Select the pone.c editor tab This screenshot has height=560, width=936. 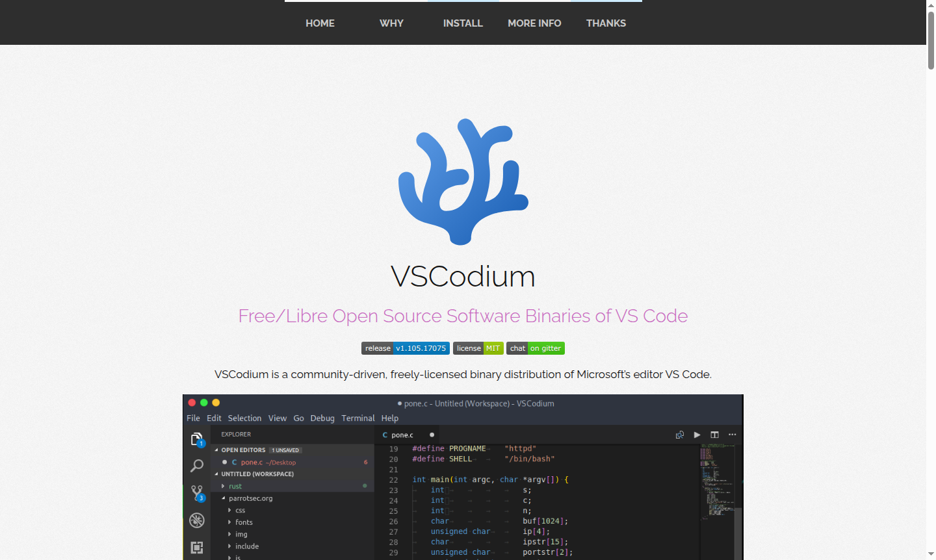[403, 435]
